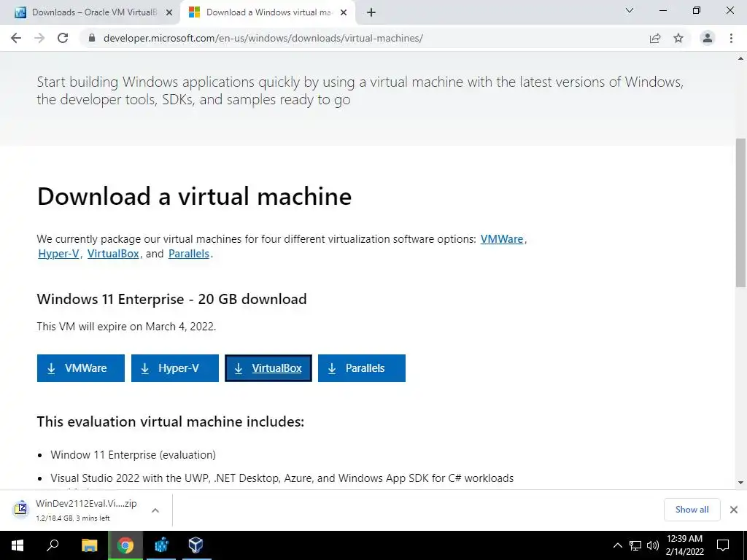Open the tab search chevron
747x560 pixels.
630,10
